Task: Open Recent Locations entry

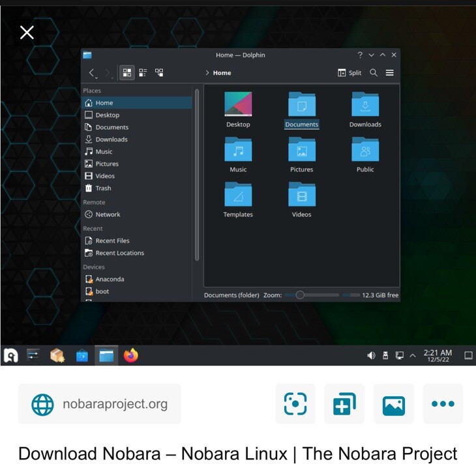Action: (x=137, y=253)
